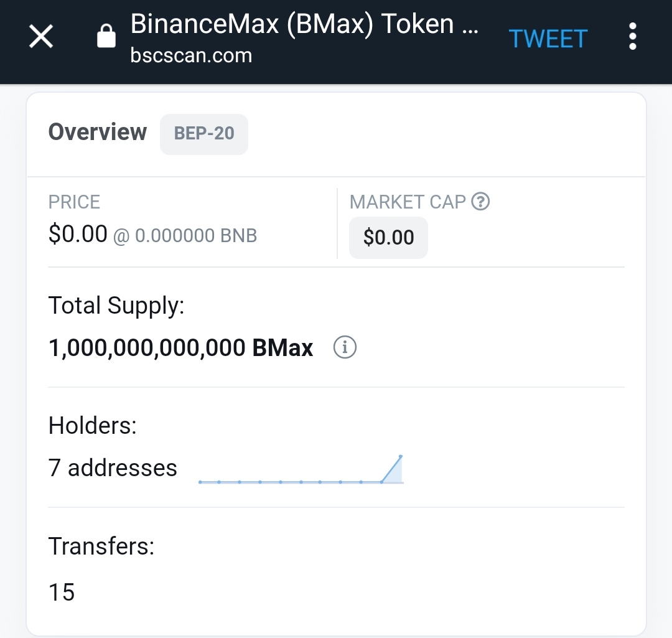672x638 pixels.
Task: Tap the TWEET button
Action: tap(548, 39)
